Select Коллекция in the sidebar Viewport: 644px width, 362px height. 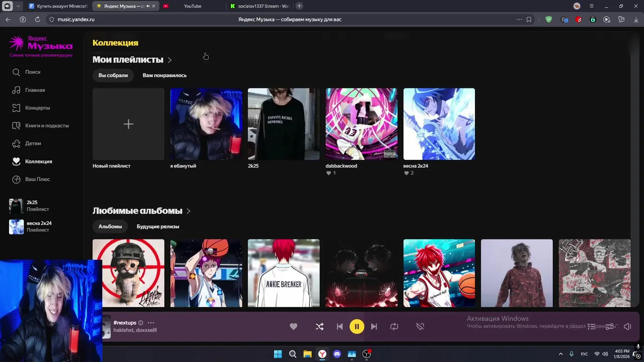(32, 161)
